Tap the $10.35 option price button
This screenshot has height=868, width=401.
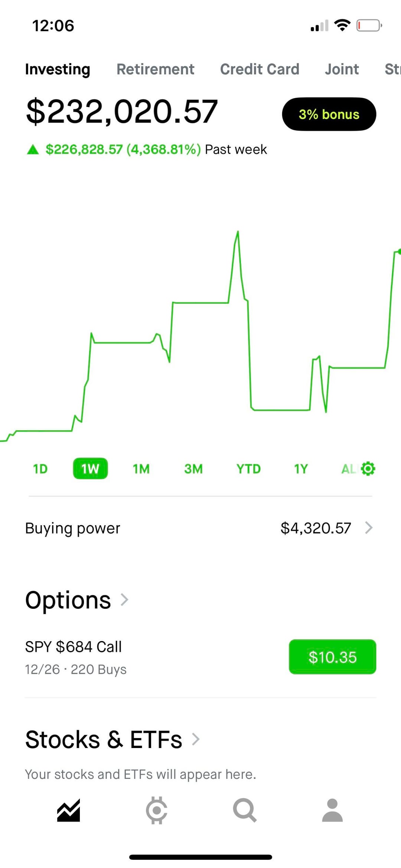[332, 657]
